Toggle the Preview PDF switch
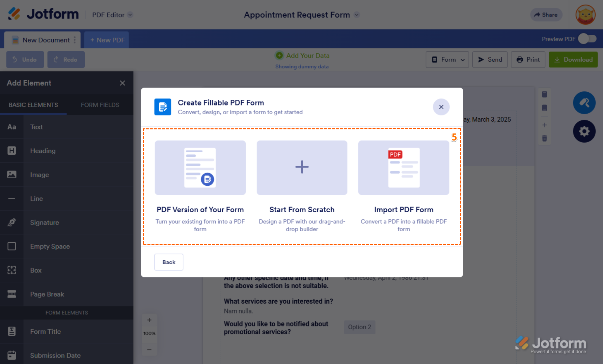The width and height of the screenshot is (603, 364). pos(587,39)
